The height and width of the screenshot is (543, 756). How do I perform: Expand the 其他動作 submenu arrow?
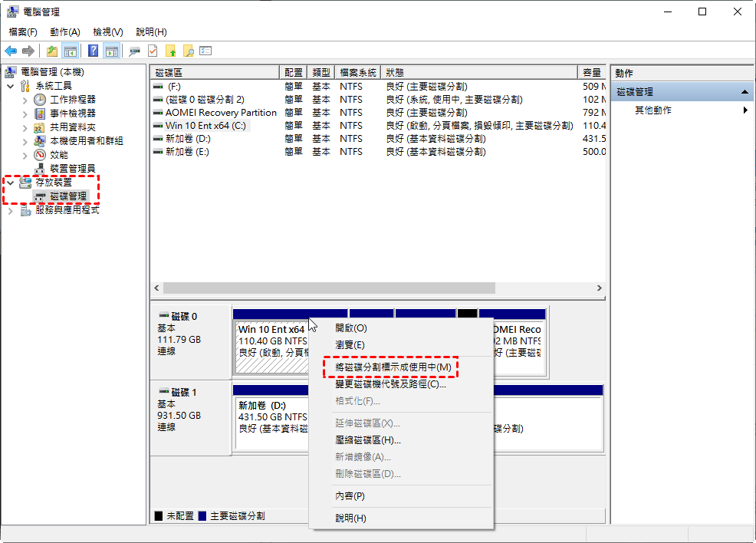pos(745,110)
